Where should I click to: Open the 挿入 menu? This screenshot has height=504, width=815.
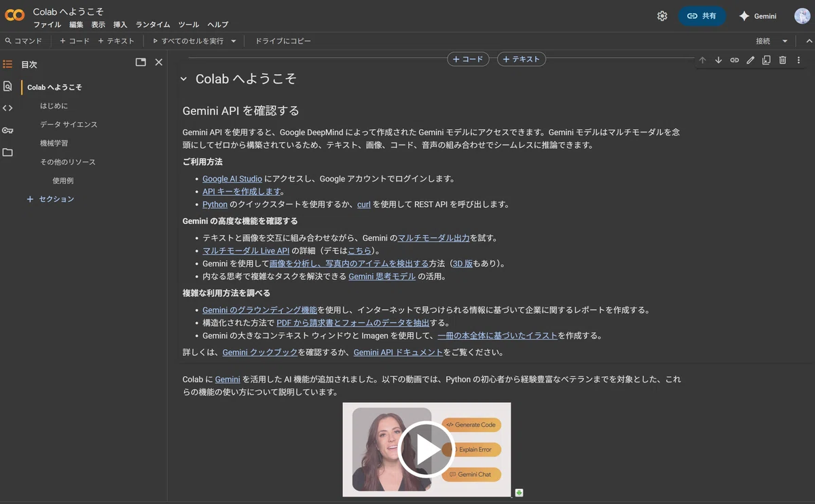click(120, 24)
